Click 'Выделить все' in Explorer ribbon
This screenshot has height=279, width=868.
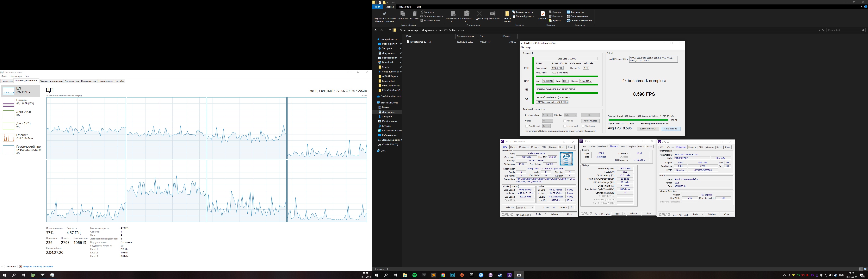tap(575, 12)
